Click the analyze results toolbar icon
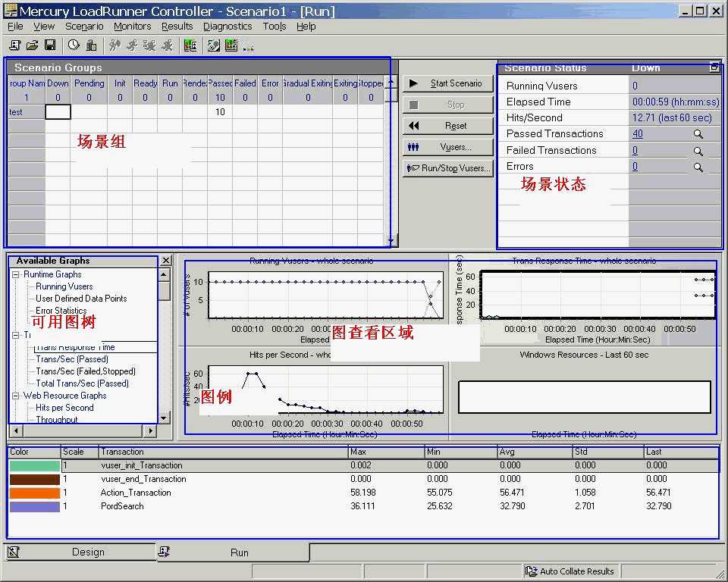Screen dimensions: 728x582 click(231, 45)
